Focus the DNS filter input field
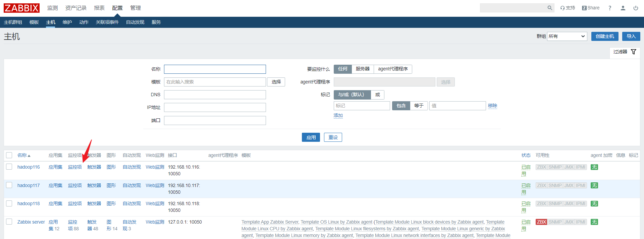 click(x=215, y=95)
